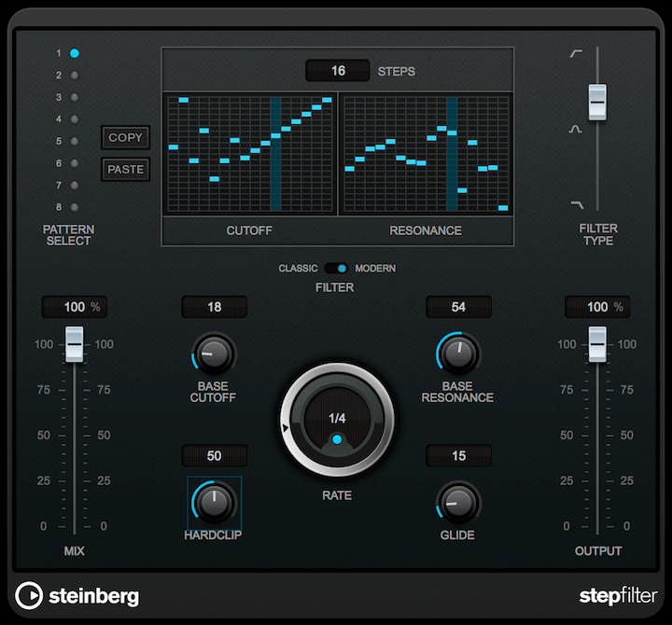Screen dimensions: 672x625
Task: Choose the high-pass filter type icon
Action: pos(576,53)
